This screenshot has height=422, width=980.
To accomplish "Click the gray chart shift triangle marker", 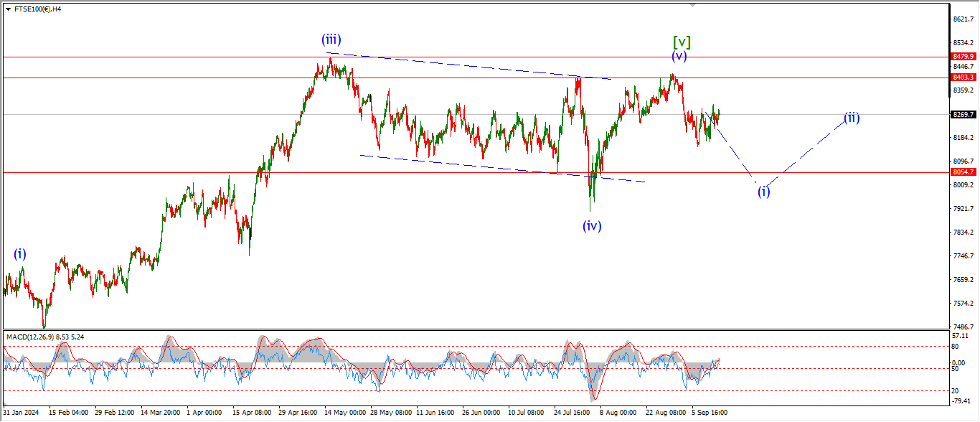I will [692, 5].
